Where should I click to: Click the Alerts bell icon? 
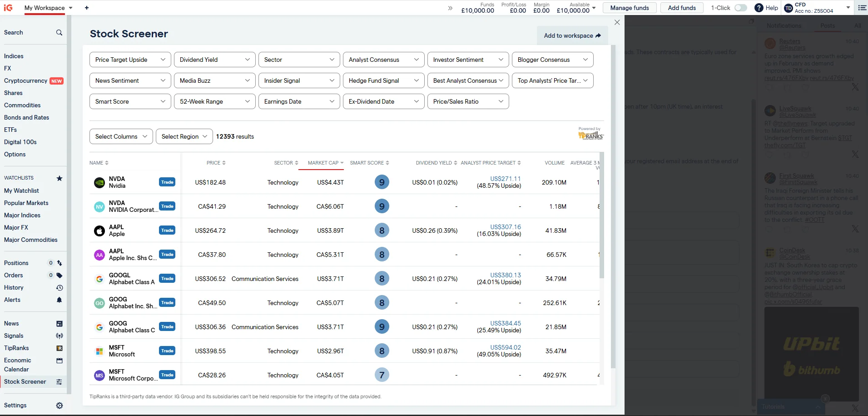tap(59, 300)
